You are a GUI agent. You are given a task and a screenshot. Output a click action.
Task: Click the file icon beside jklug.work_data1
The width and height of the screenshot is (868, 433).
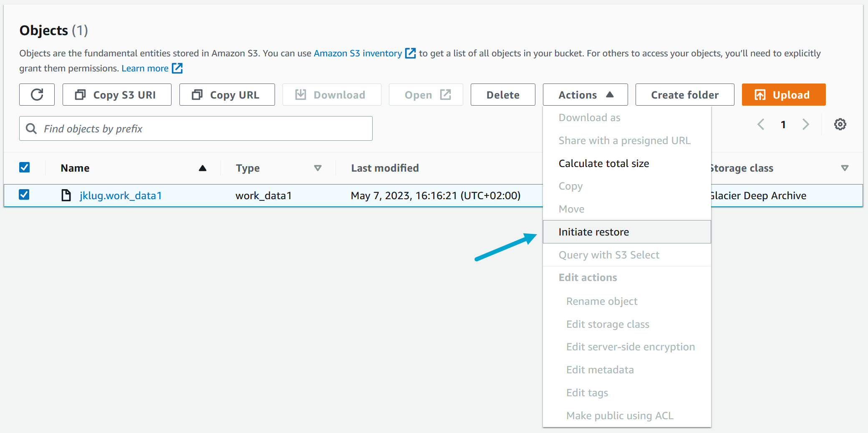66,195
